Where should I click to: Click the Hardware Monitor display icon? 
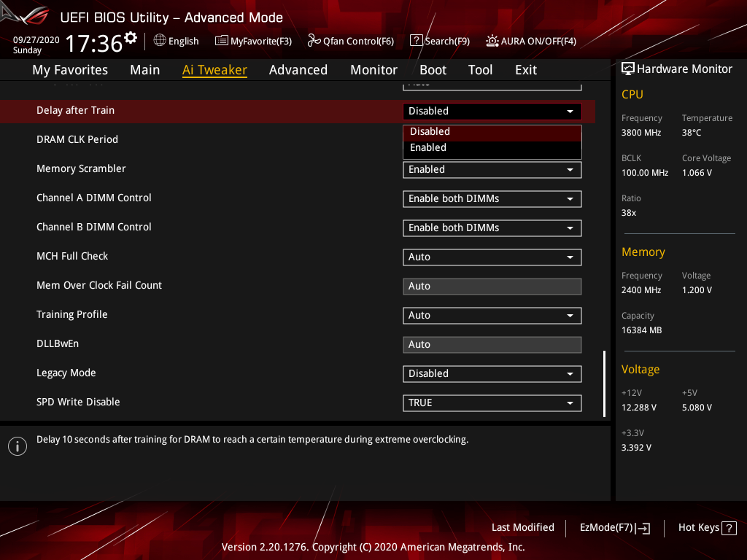pyautogui.click(x=628, y=69)
